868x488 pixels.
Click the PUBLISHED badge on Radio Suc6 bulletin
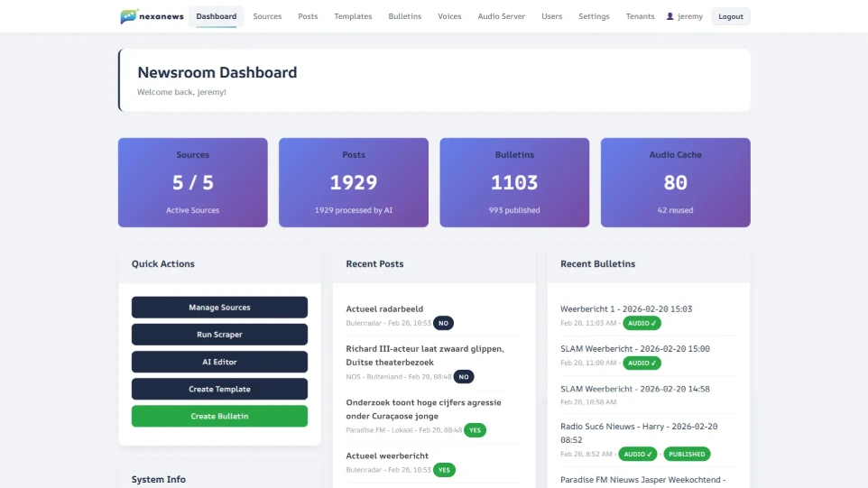687,454
